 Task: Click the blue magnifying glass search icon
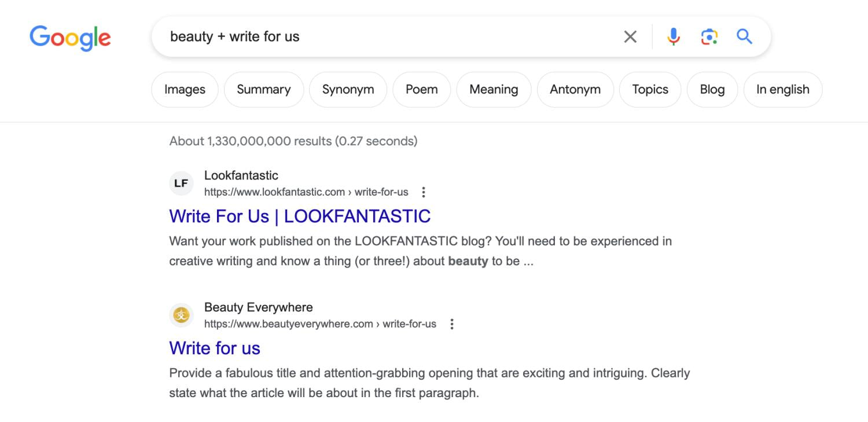click(x=744, y=36)
